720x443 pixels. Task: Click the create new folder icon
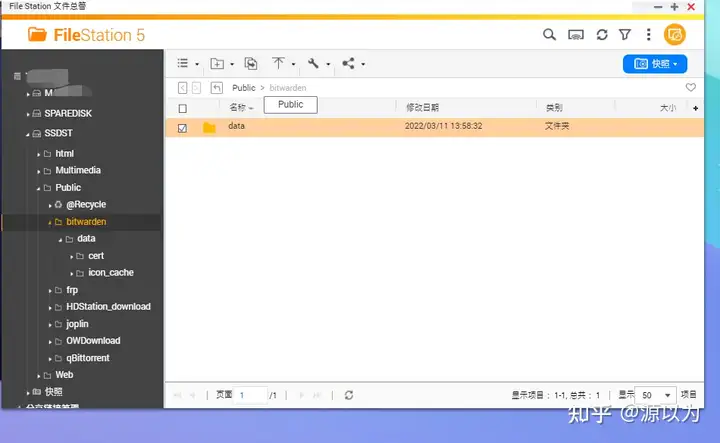[x=217, y=64]
